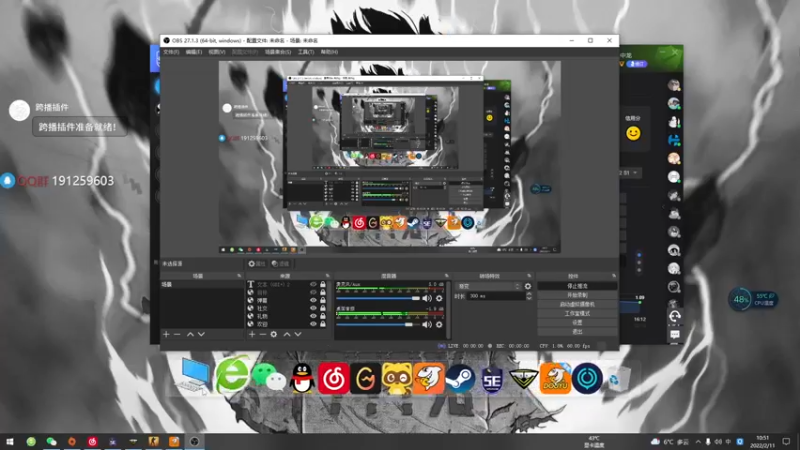Add a new source with the plus icon

252,334
